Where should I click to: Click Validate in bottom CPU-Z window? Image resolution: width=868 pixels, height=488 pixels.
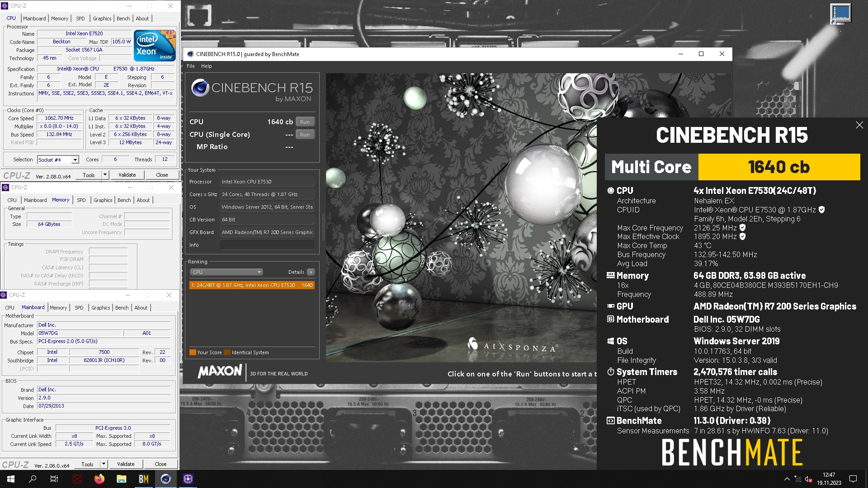[126, 464]
